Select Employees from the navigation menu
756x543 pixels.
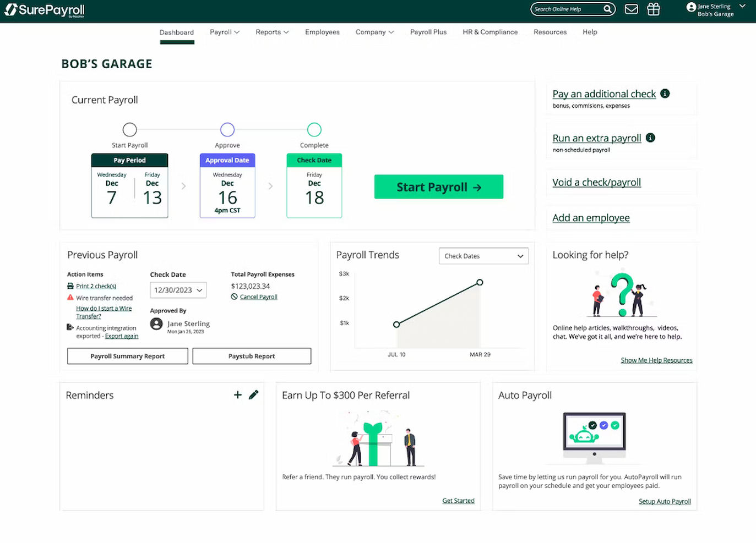click(322, 32)
